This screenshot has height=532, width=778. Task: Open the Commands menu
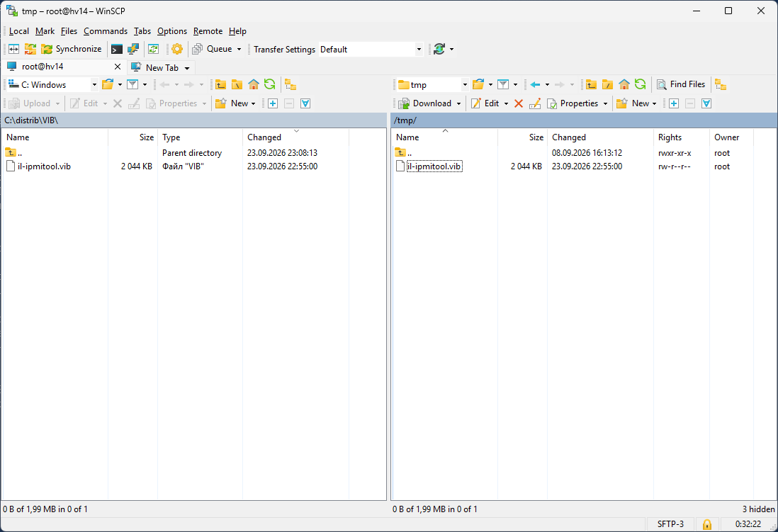point(105,30)
